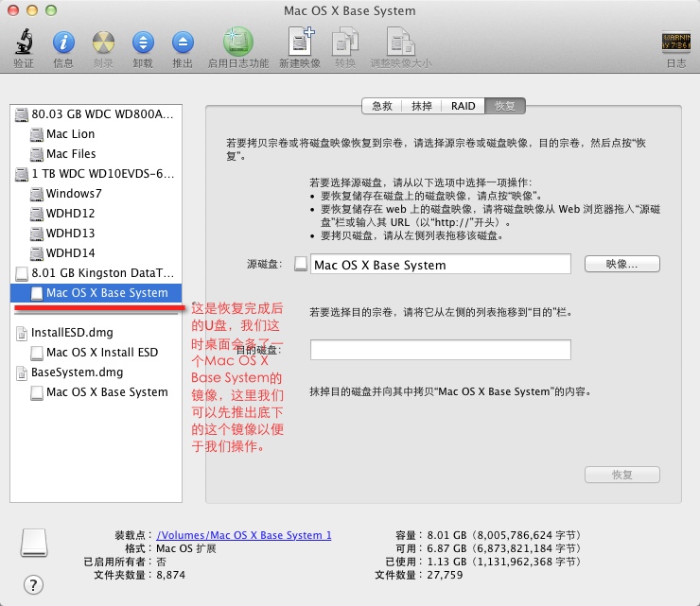Viewport: 700px width, 606px height.
Task: Switch to the Erase (抹掉) tab
Action: (x=422, y=106)
